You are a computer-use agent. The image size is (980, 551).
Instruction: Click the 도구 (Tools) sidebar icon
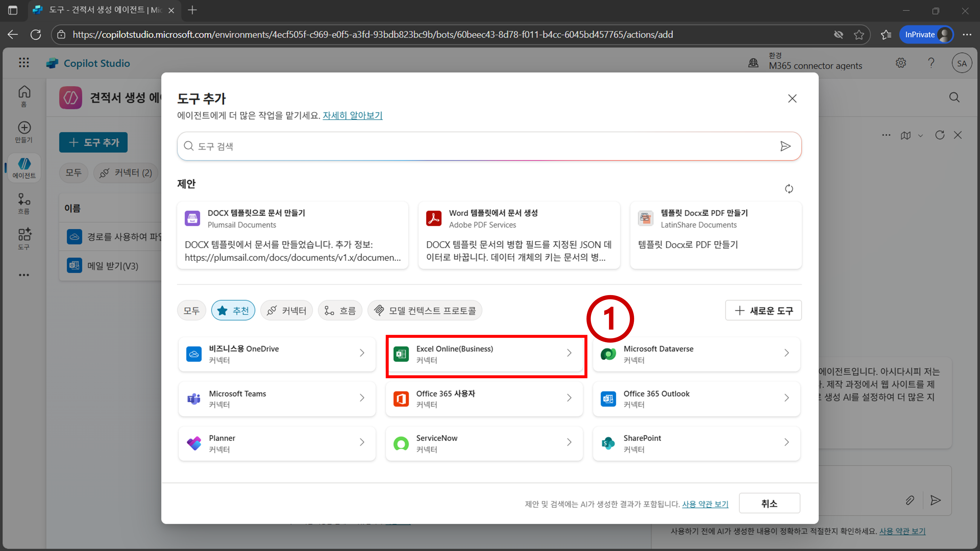tap(24, 239)
